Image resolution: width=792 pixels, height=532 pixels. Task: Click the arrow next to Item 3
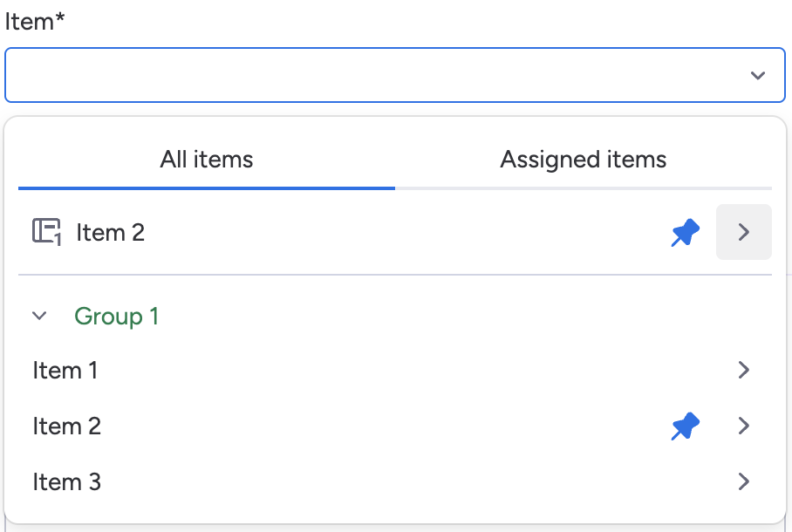(x=743, y=481)
